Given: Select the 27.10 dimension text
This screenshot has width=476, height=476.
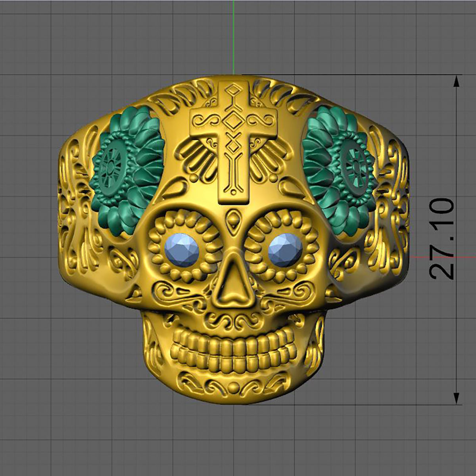Looking at the screenshot, I should coord(441,239).
